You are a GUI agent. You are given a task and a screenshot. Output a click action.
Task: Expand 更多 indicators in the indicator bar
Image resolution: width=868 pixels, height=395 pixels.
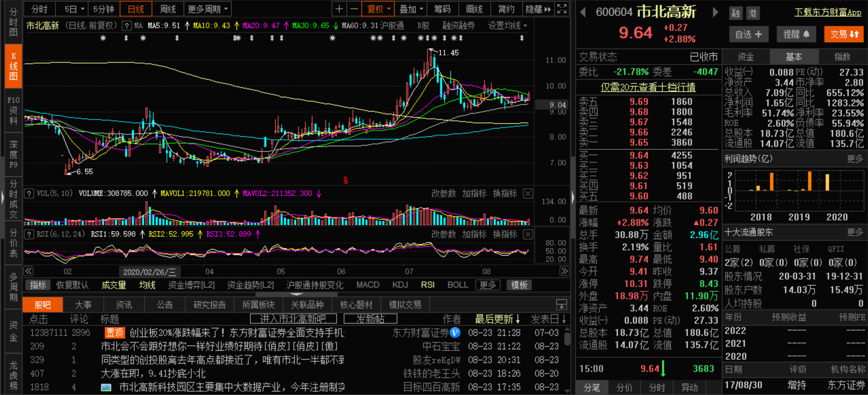pos(487,285)
